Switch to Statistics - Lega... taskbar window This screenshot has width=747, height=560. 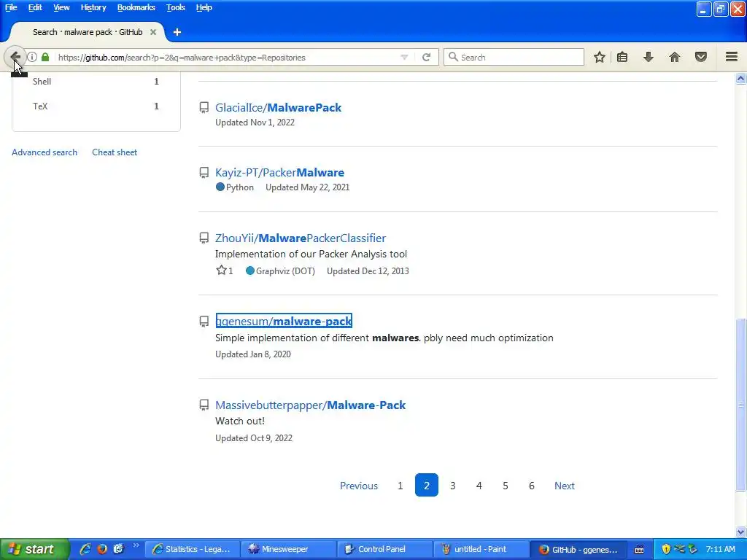(192, 550)
